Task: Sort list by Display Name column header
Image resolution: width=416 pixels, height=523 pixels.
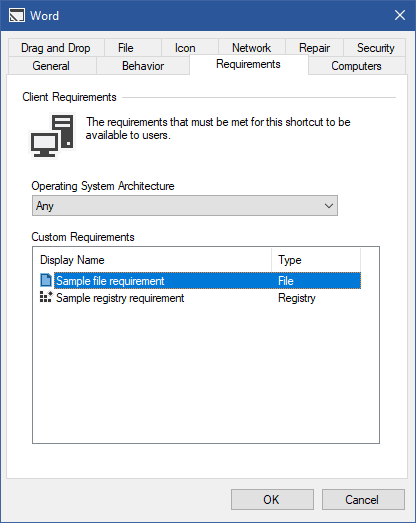Action: (x=155, y=260)
